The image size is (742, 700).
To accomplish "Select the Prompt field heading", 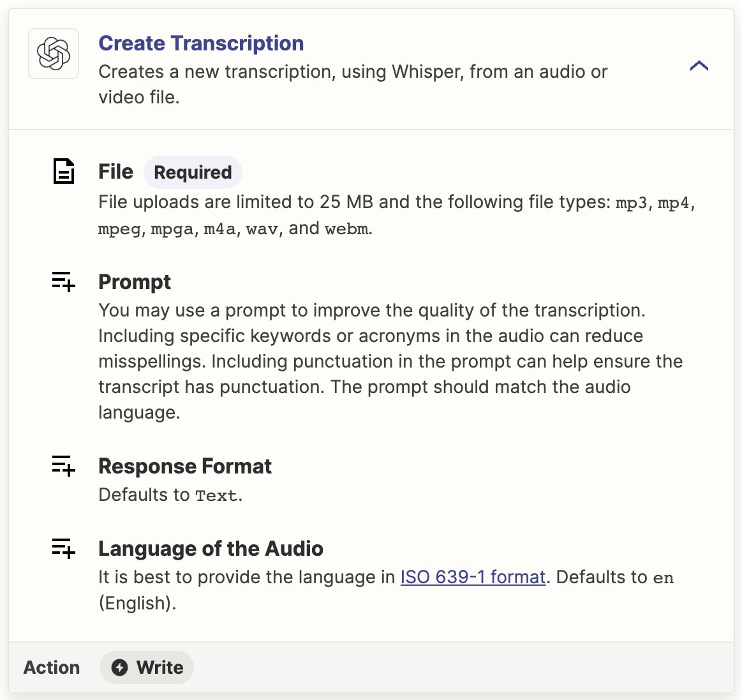I will coord(135,282).
